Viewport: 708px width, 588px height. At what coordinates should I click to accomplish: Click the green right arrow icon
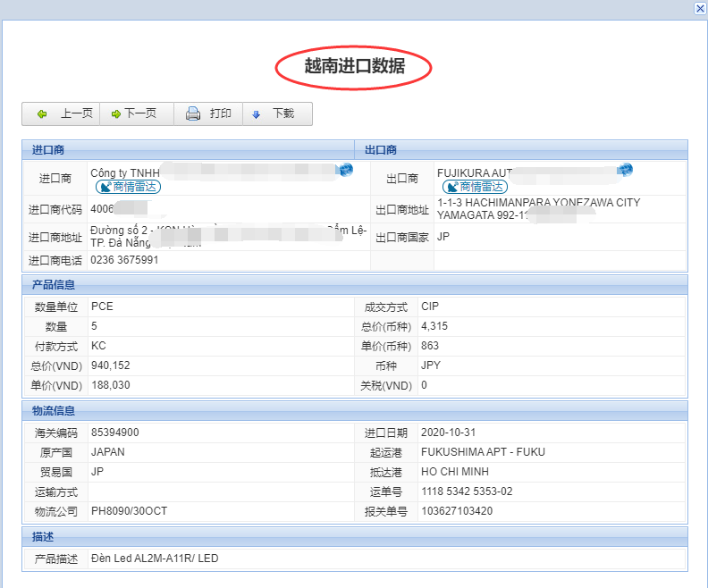pos(115,114)
